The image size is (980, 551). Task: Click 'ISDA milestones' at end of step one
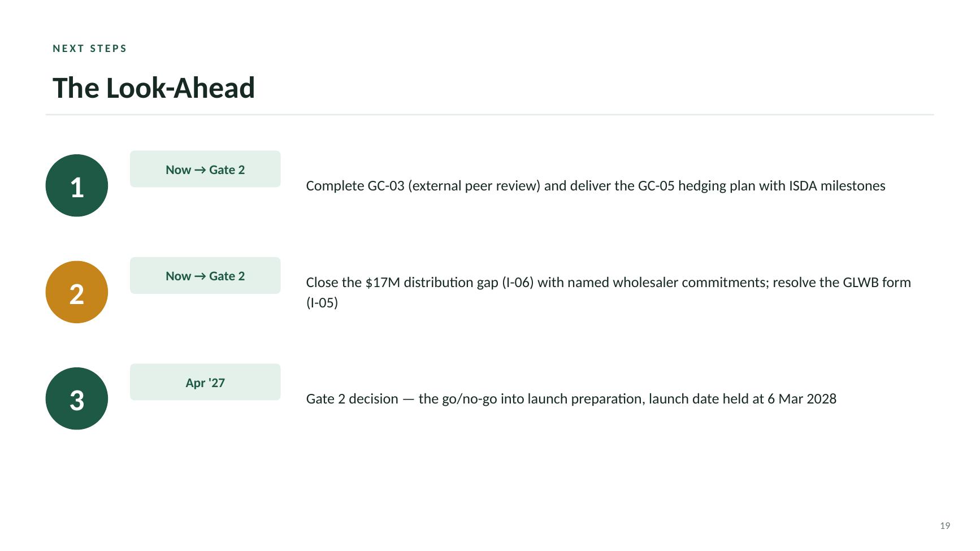(837, 186)
